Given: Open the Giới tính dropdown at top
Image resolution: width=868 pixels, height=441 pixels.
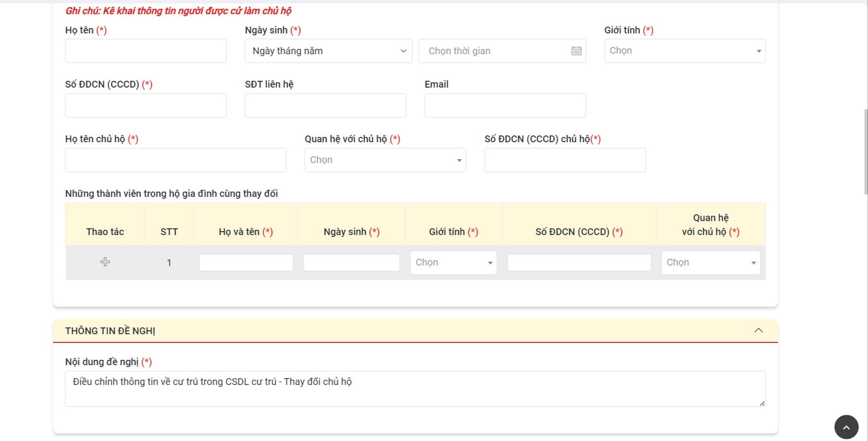Looking at the screenshot, I should (684, 51).
